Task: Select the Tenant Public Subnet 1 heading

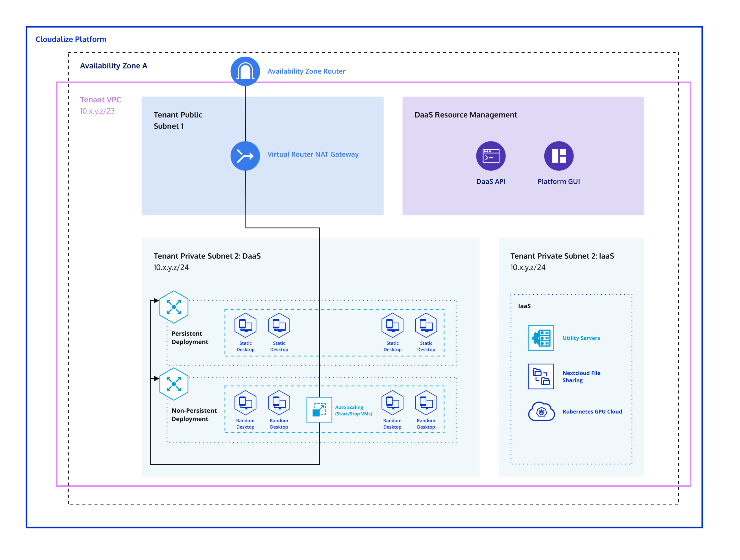Action: tap(178, 120)
